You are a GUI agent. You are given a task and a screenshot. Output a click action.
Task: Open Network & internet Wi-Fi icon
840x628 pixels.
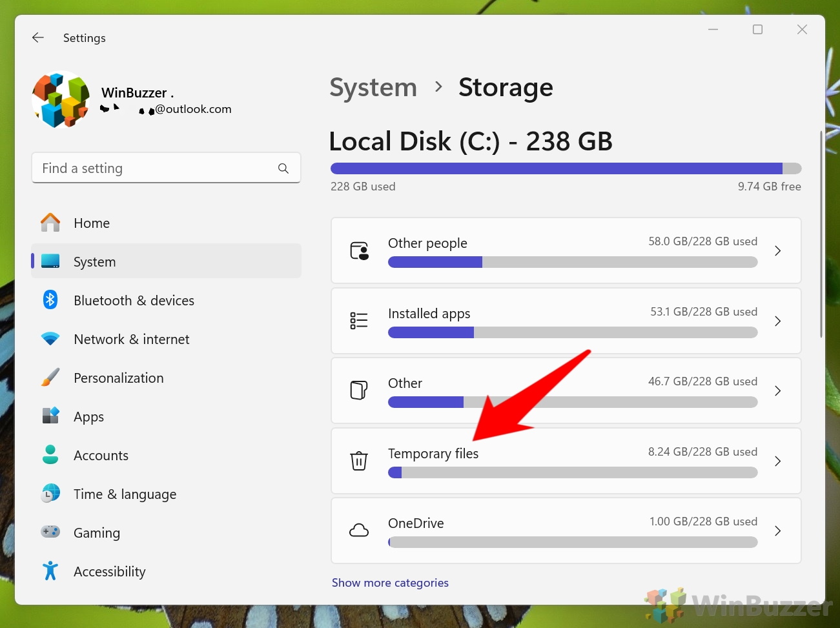[x=50, y=339]
